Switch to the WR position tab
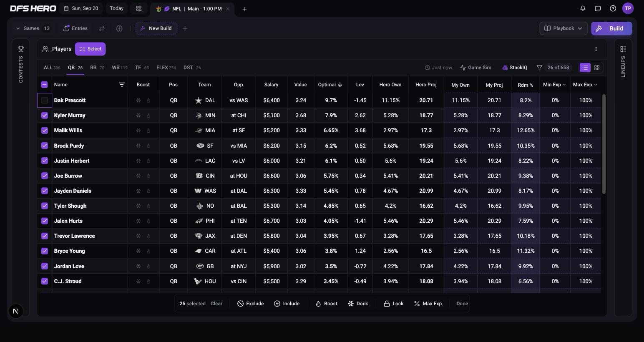The width and height of the screenshot is (644, 342). 120,68
